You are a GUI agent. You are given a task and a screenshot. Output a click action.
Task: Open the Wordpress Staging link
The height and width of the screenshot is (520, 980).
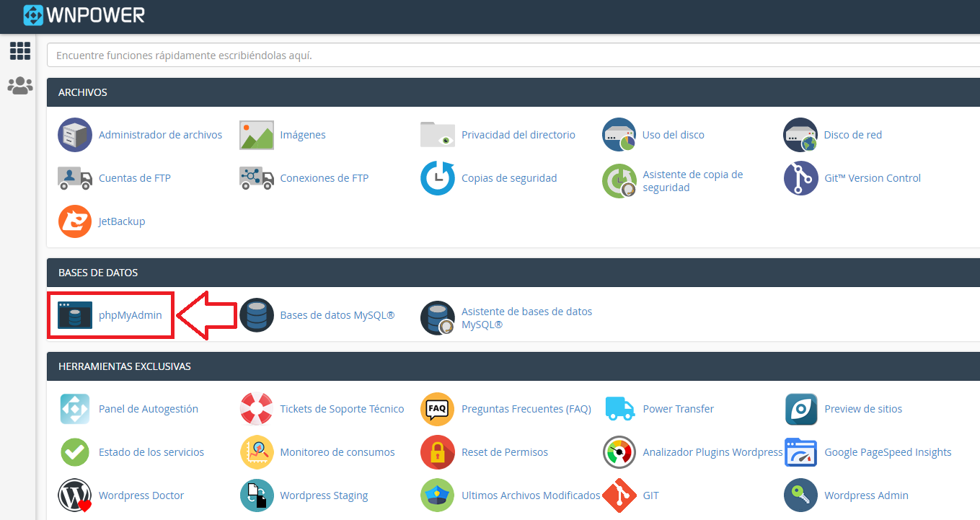[x=324, y=495]
